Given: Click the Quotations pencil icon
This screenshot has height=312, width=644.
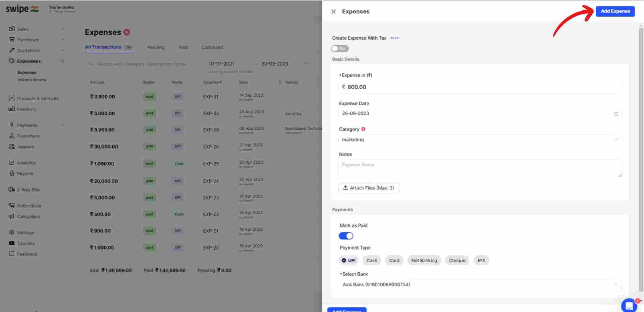Looking at the screenshot, I should [12, 50].
